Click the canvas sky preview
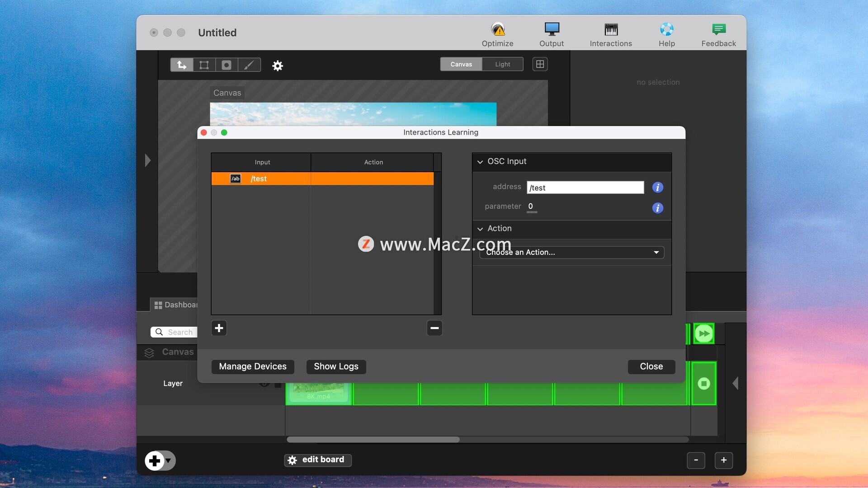Image resolution: width=868 pixels, height=488 pixels. point(353,114)
